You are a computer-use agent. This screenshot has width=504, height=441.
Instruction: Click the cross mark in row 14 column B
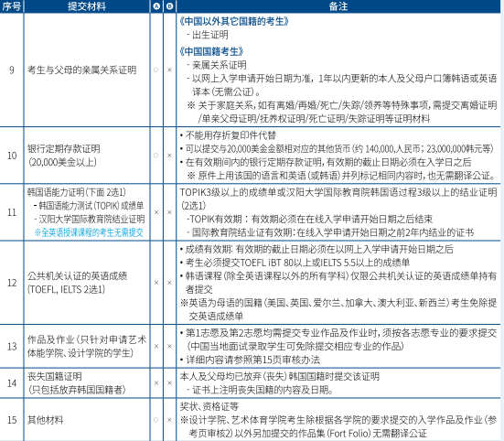[x=169, y=382]
